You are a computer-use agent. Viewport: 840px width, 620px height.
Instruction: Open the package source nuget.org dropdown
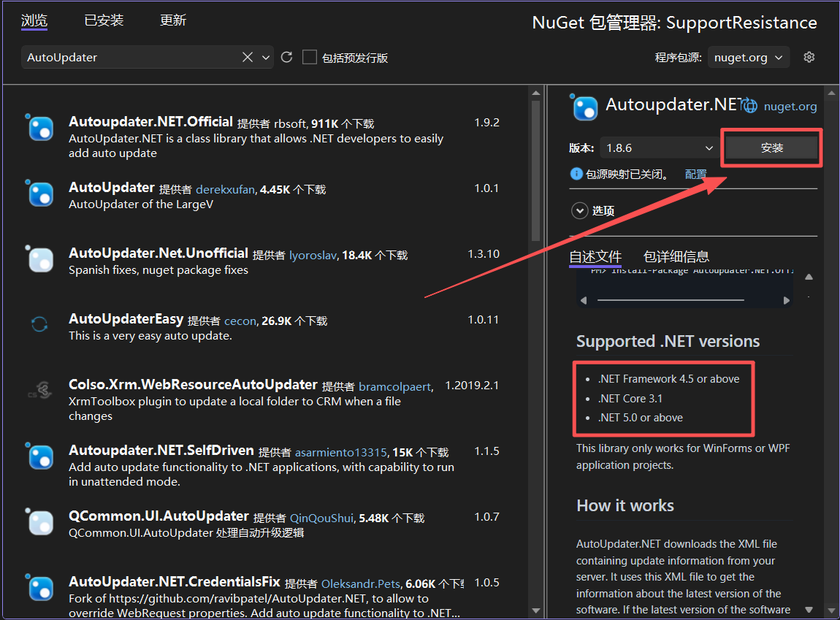pos(749,57)
